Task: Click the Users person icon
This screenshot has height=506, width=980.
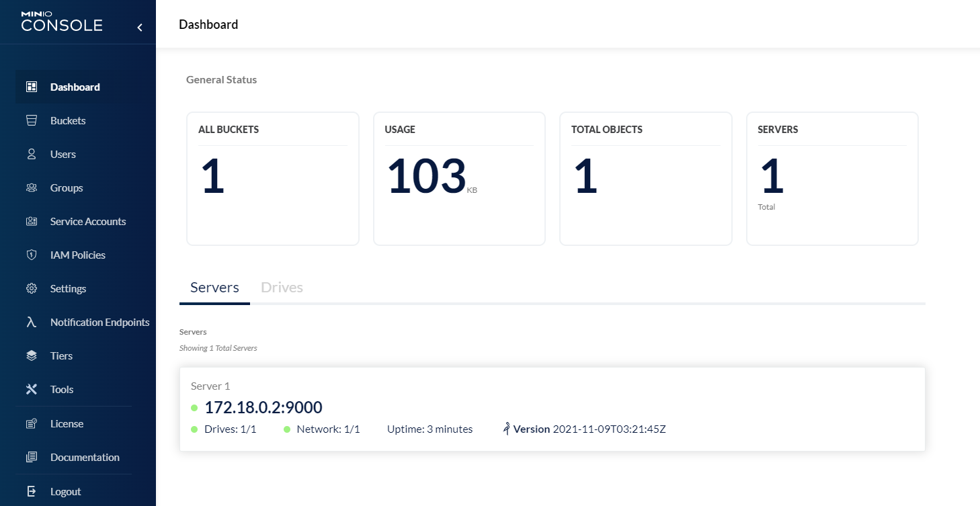Action: click(x=31, y=153)
